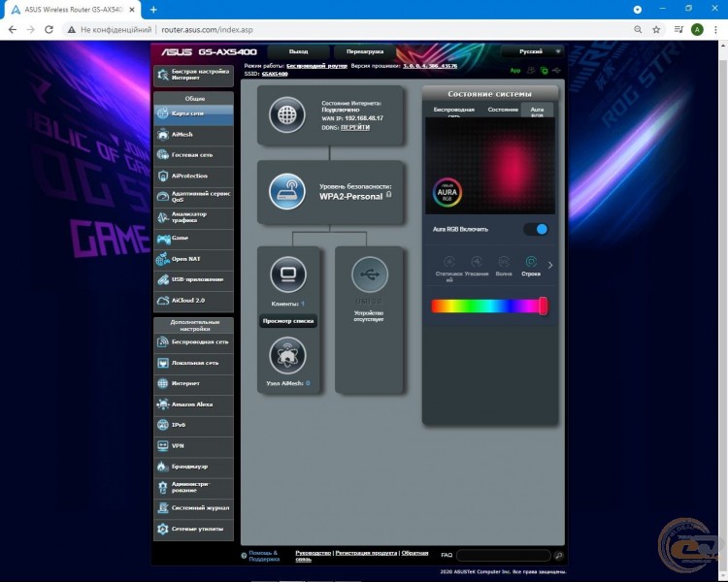Follow the DDNS ПЕРЕЙТИ link
This screenshot has width=728, height=582.
click(355, 128)
